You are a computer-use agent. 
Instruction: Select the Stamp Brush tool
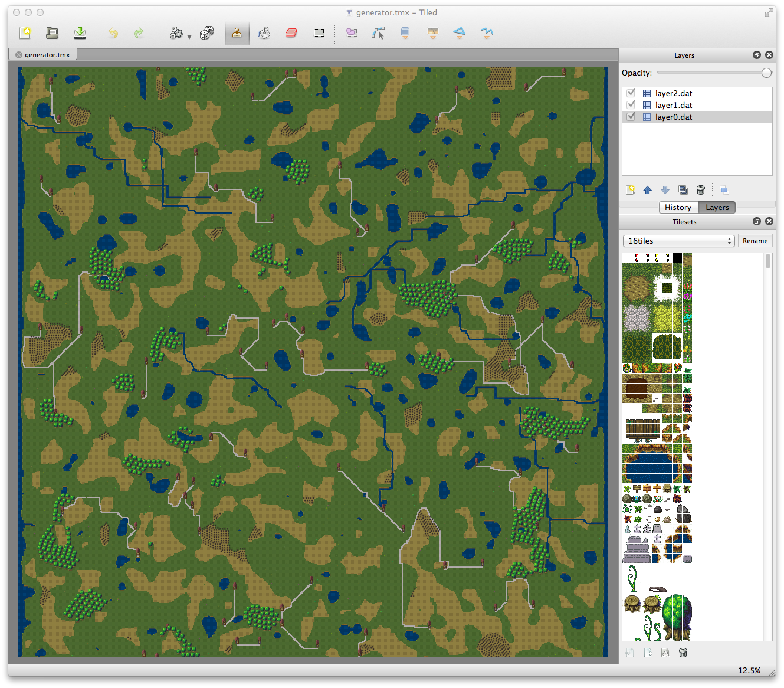point(237,33)
